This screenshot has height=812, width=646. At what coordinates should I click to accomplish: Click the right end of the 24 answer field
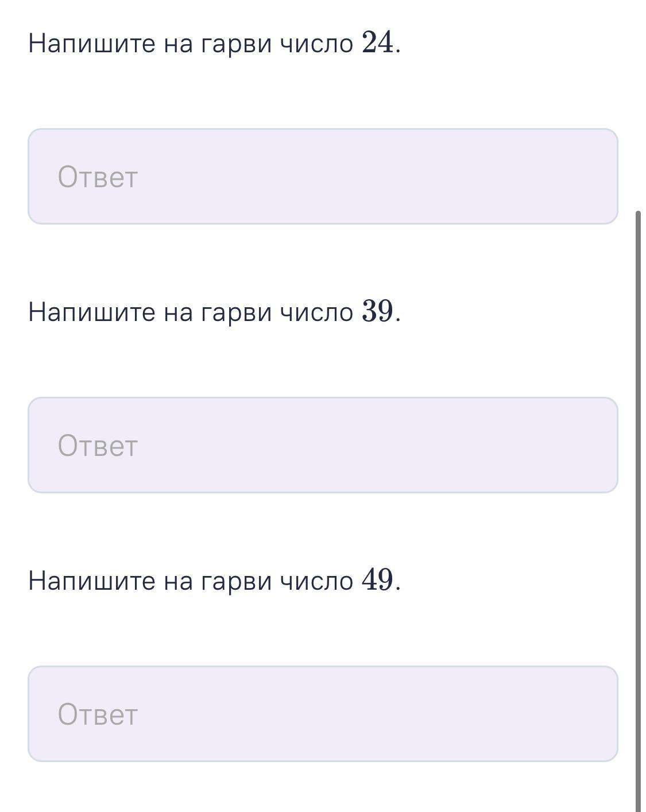597,176
